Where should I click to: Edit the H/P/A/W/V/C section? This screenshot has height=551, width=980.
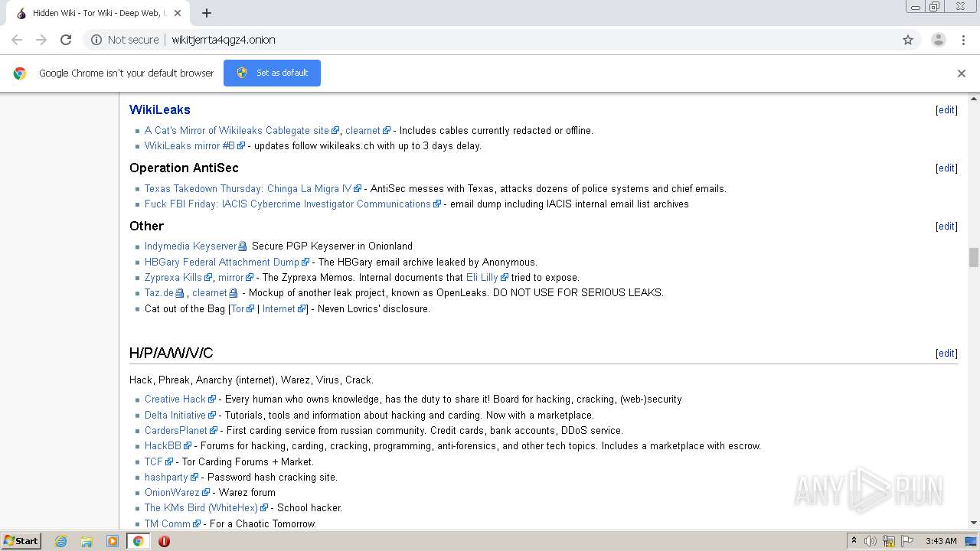coord(946,353)
